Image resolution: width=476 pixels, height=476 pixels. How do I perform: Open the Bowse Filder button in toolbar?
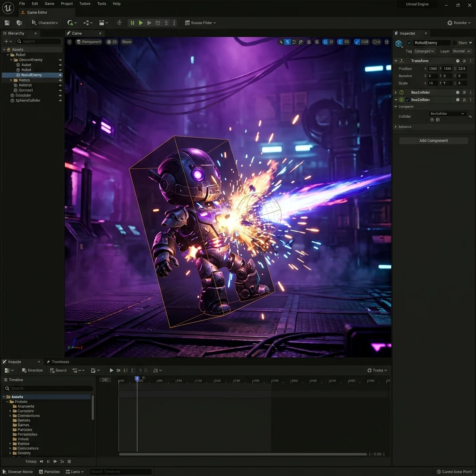pos(201,23)
